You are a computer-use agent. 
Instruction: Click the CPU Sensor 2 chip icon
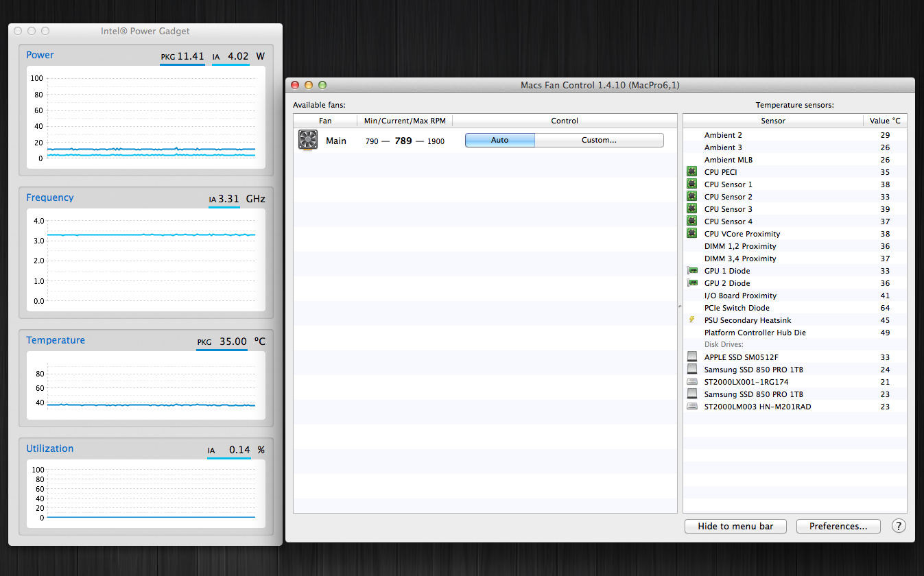[x=691, y=197]
